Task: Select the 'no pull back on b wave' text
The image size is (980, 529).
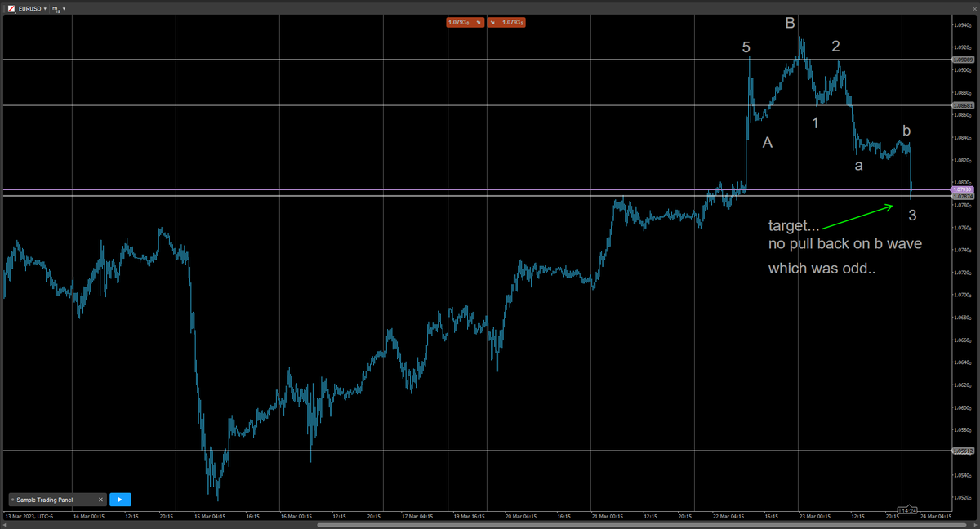Action: (845, 244)
